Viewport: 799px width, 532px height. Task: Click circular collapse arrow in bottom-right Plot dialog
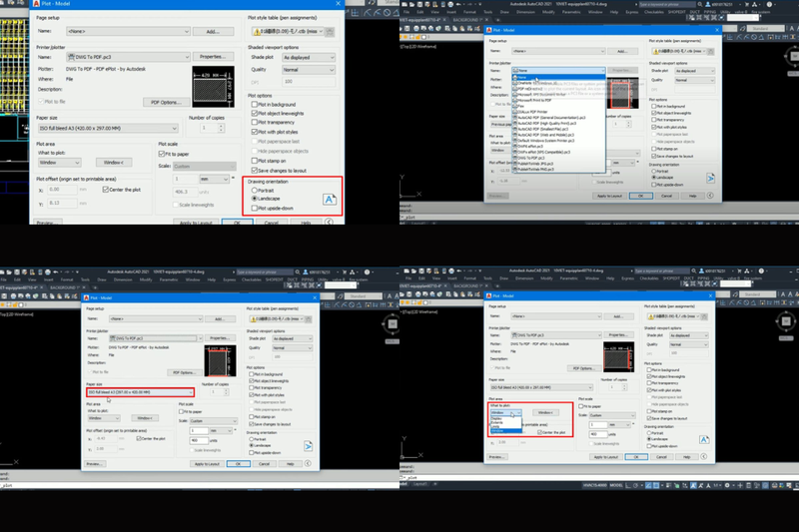pos(704,457)
